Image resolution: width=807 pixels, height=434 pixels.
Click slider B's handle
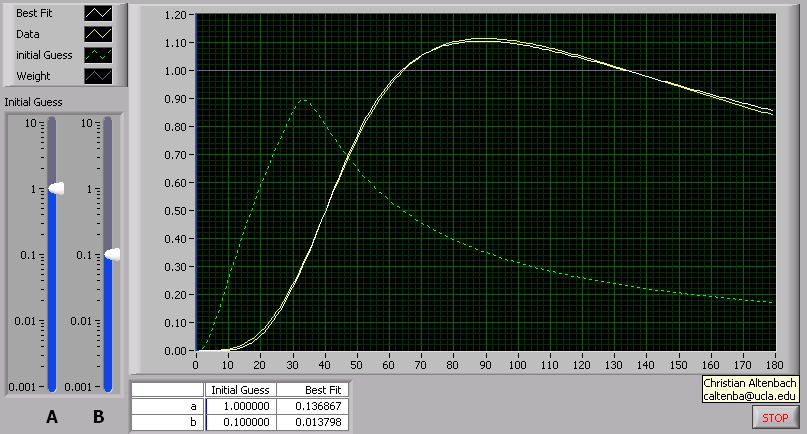tap(112, 254)
